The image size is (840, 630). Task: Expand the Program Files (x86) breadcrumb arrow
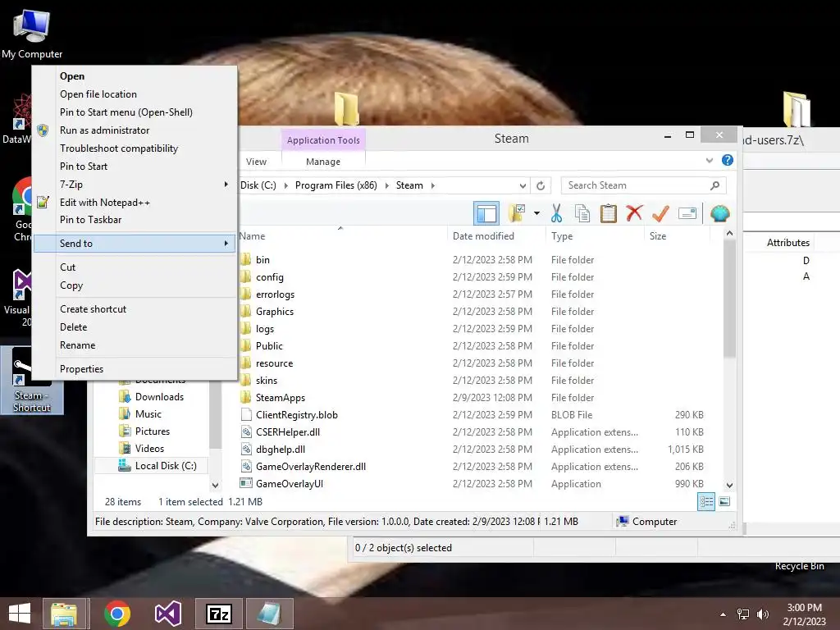click(x=386, y=185)
